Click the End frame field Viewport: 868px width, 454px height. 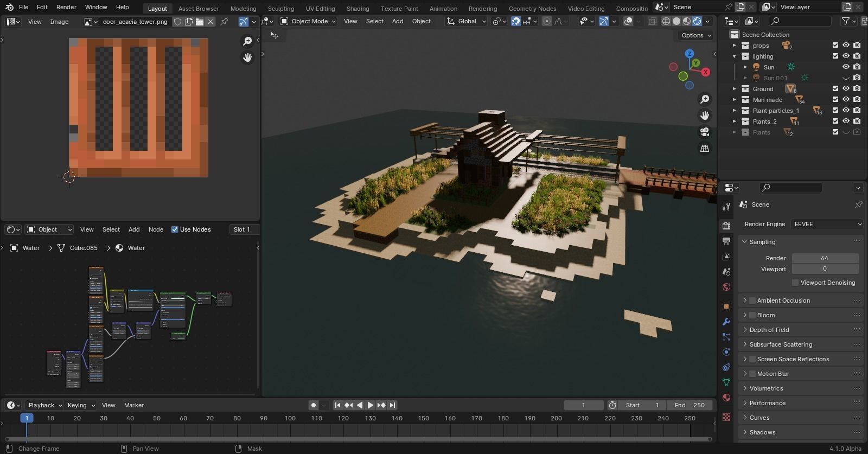point(690,405)
